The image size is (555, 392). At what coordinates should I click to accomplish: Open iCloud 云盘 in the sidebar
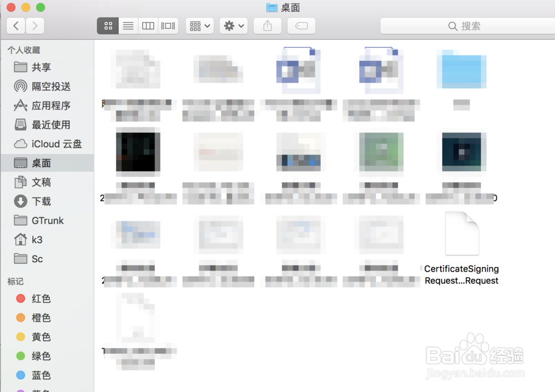pos(47,144)
